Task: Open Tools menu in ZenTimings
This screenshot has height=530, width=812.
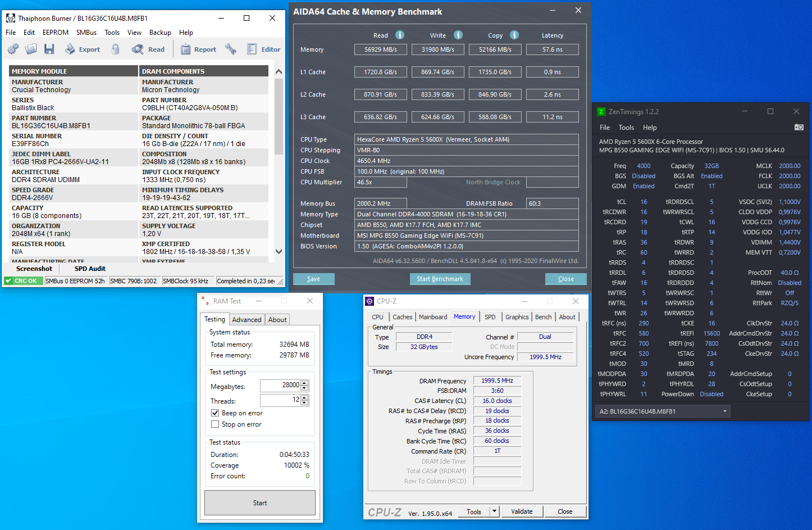Action: 626,128
